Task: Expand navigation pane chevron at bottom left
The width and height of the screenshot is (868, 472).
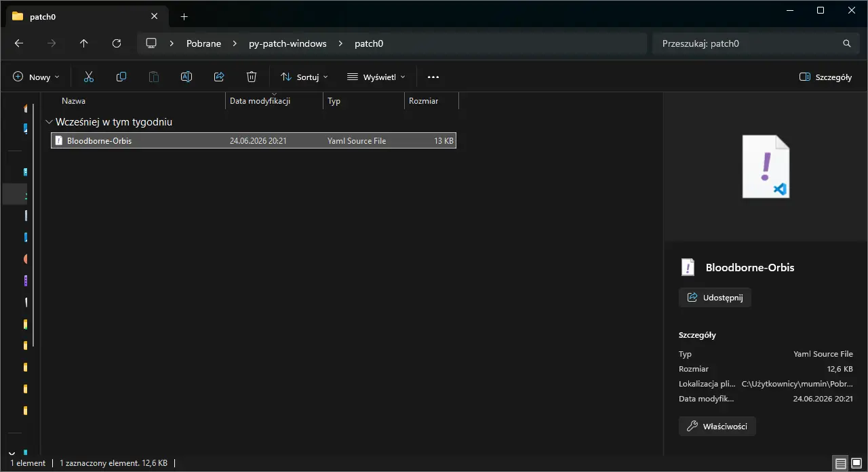Action: click(x=11, y=452)
